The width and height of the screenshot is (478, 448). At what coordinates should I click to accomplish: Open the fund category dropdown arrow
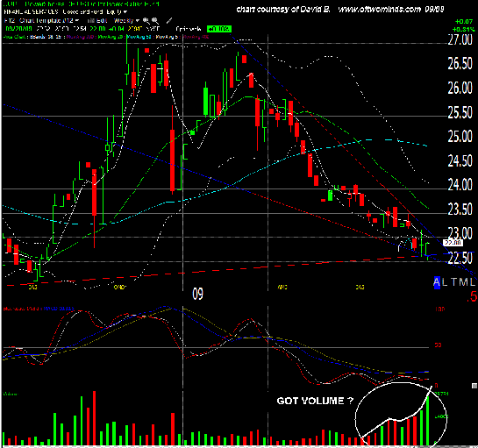[x=125, y=12]
